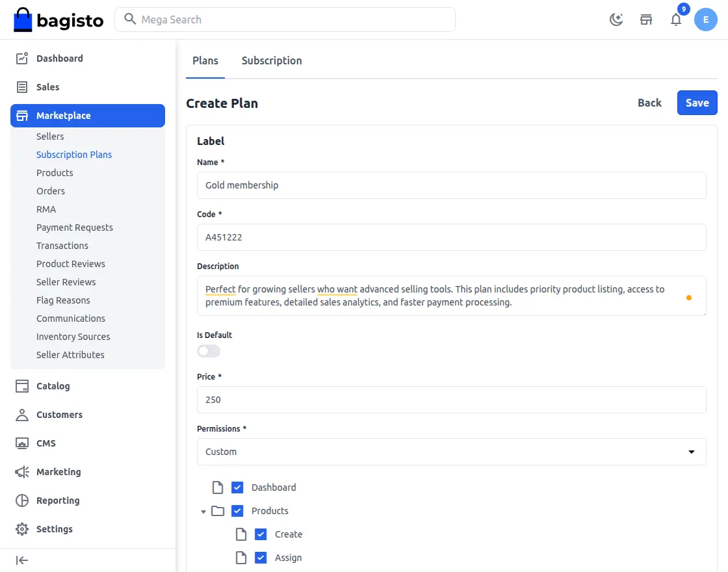Uncheck the Assign permission checkbox
The width and height of the screenshot is (728, 572).
coord(261,558)
